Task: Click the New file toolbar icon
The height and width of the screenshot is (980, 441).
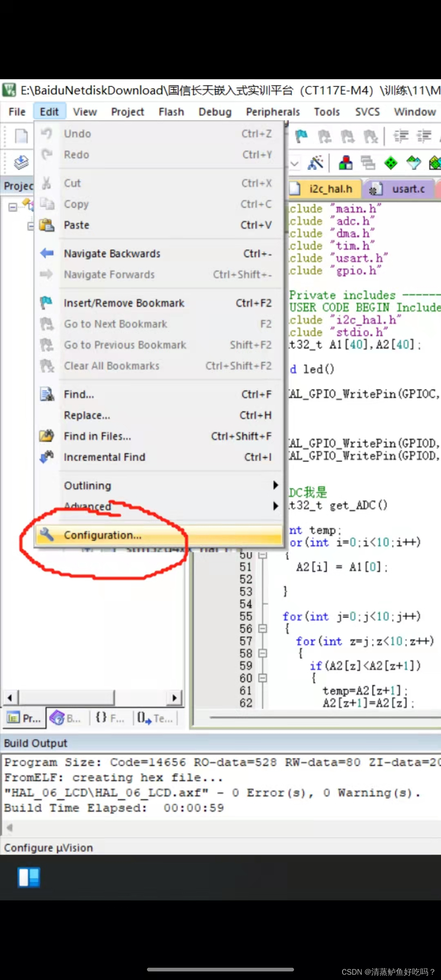Action: click(x=21, y=136)
